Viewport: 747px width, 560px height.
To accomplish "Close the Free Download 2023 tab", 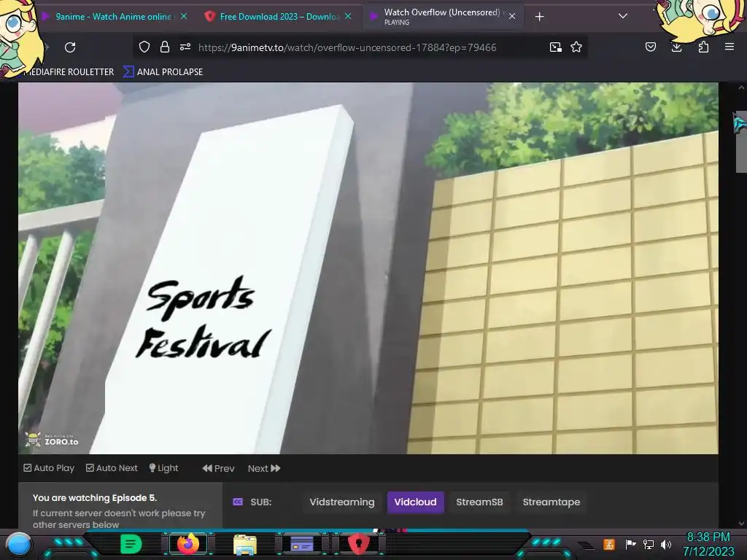I will (348, 16).
